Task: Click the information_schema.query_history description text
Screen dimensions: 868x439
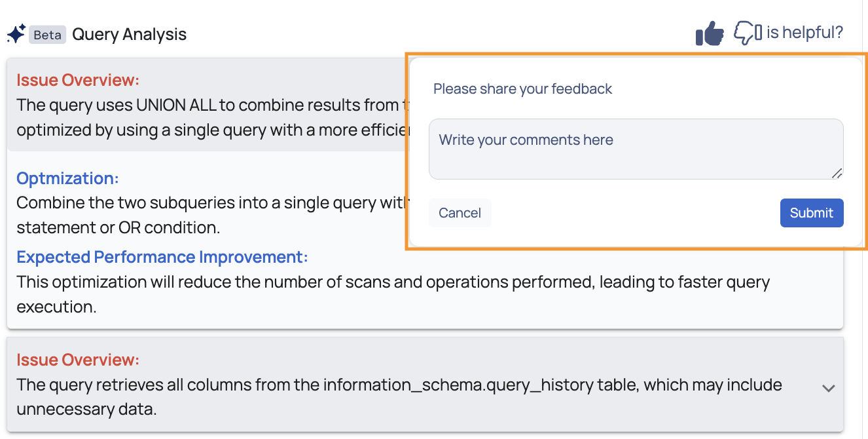Action: [399, 397]
